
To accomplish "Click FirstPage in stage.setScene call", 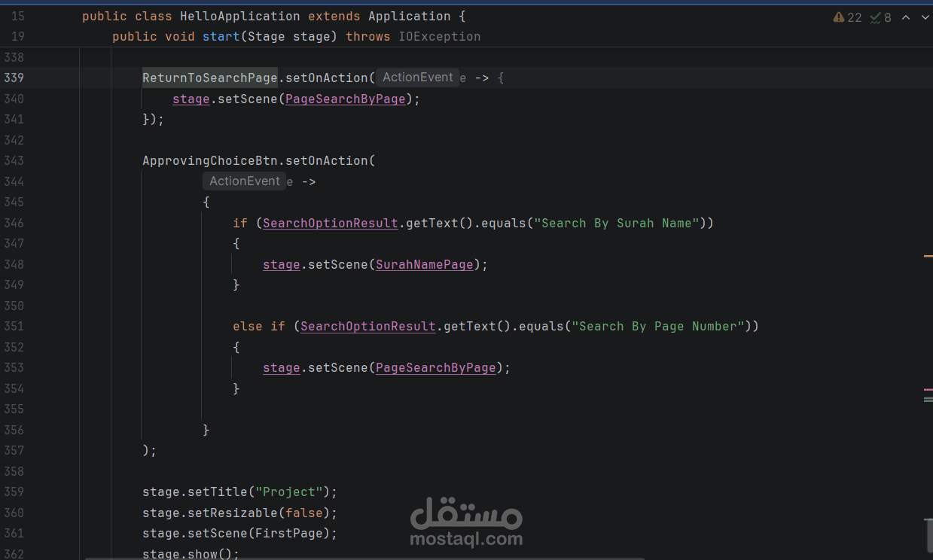I will pos(289,533).
